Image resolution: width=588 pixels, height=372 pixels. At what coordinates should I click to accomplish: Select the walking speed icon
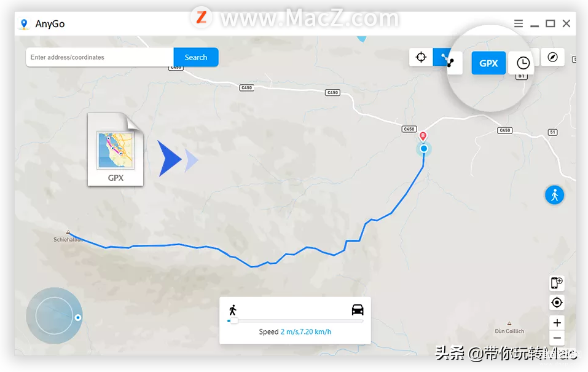click(x=232, y=310)
